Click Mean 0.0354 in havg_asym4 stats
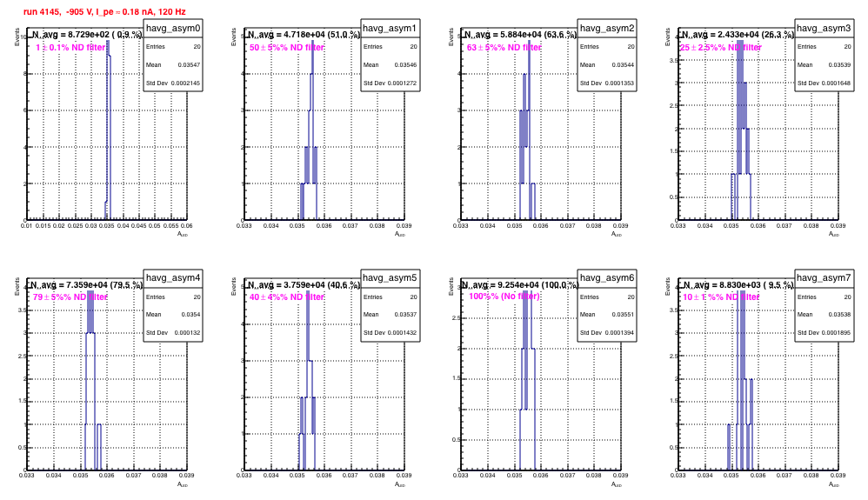 [x=173, y=315]
